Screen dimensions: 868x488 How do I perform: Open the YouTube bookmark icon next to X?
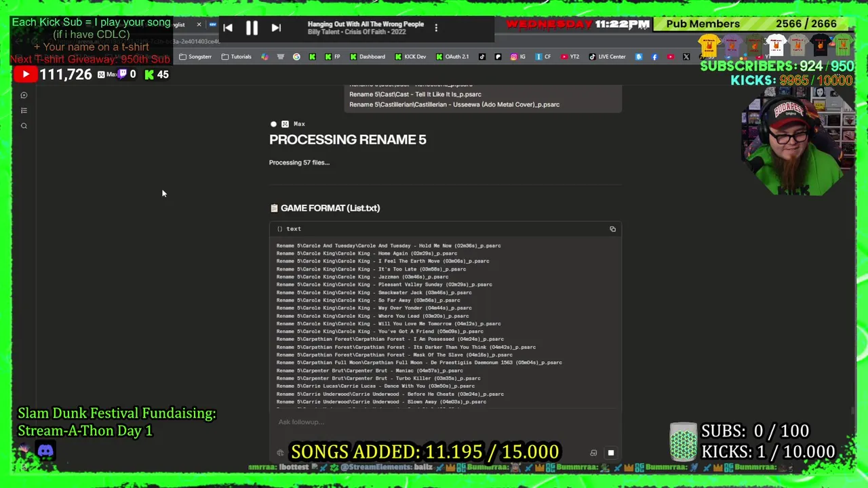(671, 57)
